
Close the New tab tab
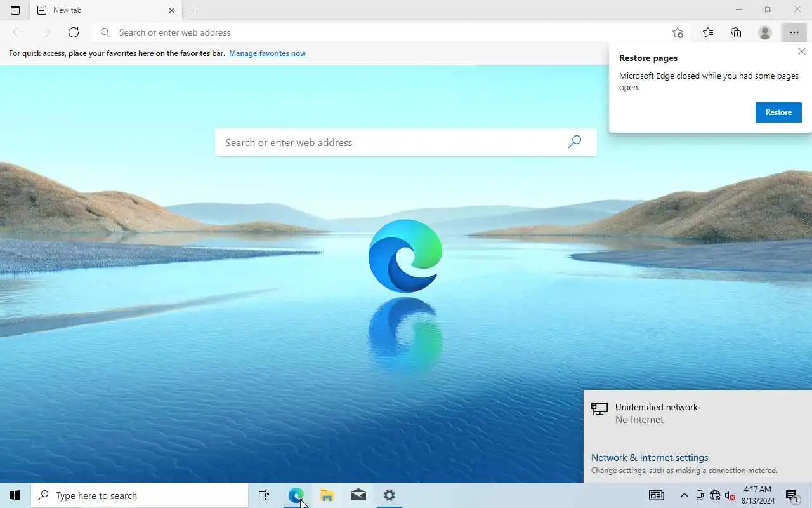171,10
